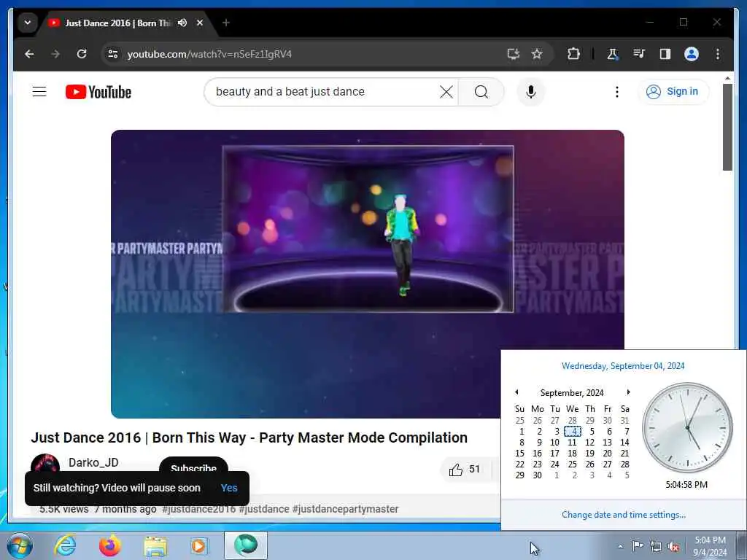Click the September, 2024 calendar header
Image resolution: width=747 pixels, height=560 pixels.
572,392
